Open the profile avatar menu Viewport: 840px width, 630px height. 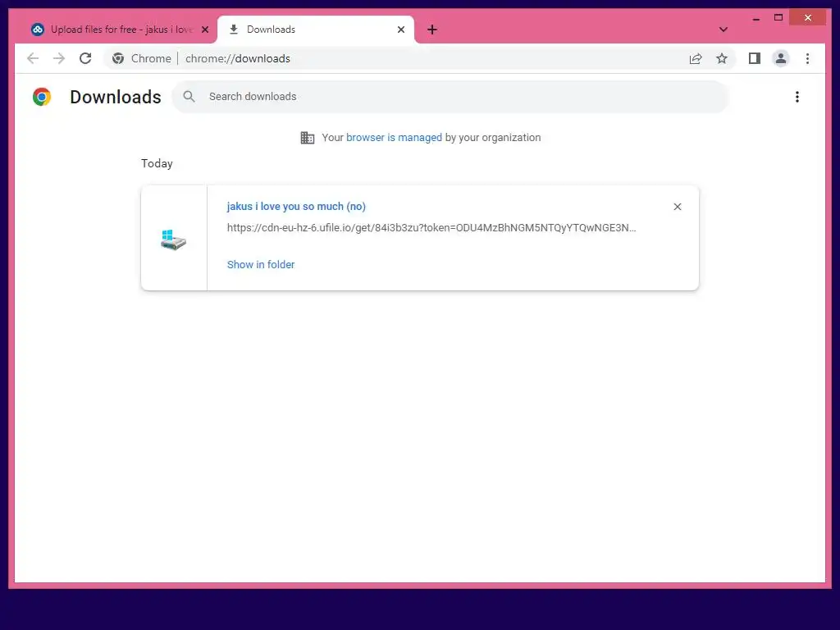pyautogui.click(x=781, y=58)
